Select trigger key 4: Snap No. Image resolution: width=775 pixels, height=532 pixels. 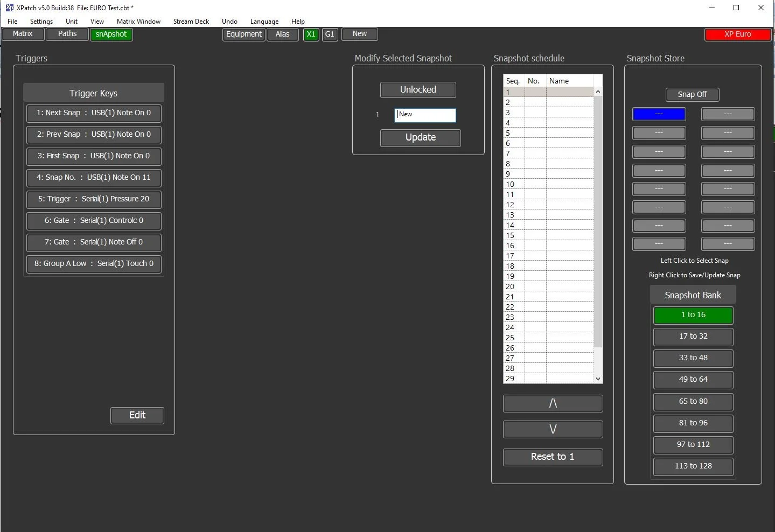(93, 178)
